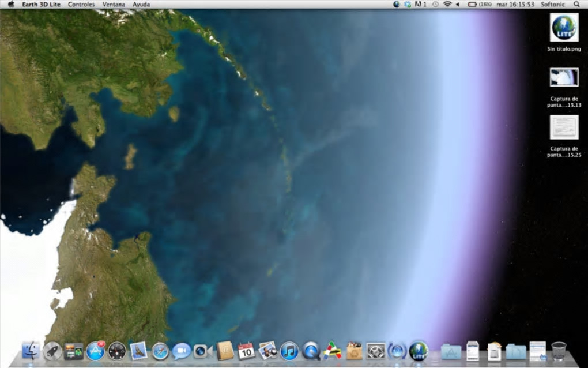Open the Apple menu
Image resolution: width=588 pixels, height=368 pixels.
[x=11, y=5]
